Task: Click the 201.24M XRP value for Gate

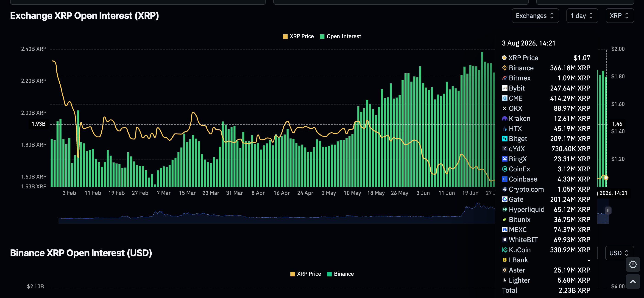Action: point(570,199)
